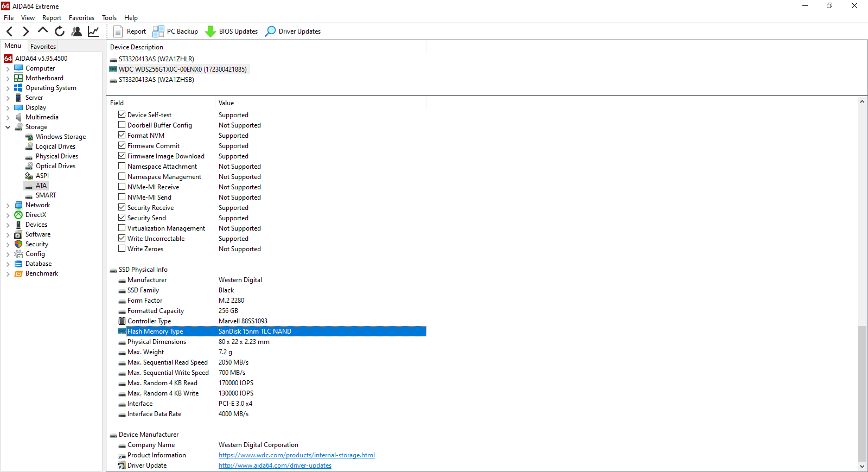The image size is (868, 472).
Task: Open the graph chart toolbar icon
Action: pos(93,31)
